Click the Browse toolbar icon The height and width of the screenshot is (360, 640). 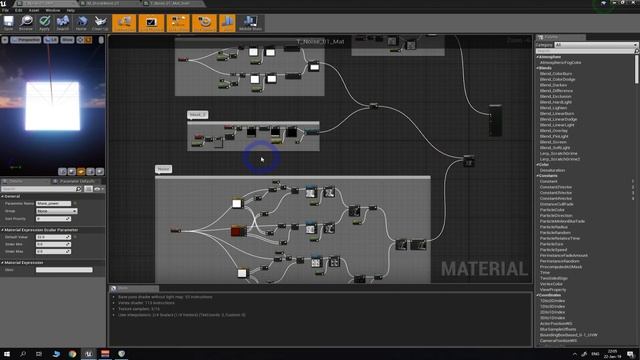26,23
